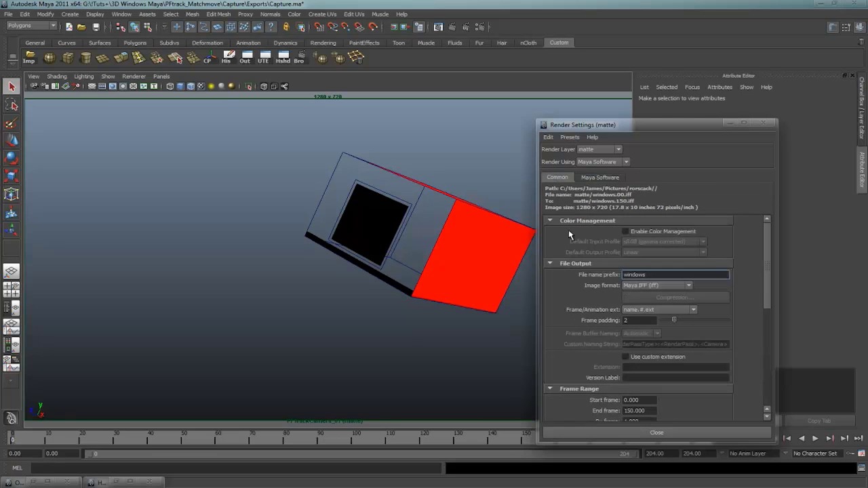Click the Version Label field
This screenshot has width=868, height=488.
pyautogui.click(x=675, y=378)
